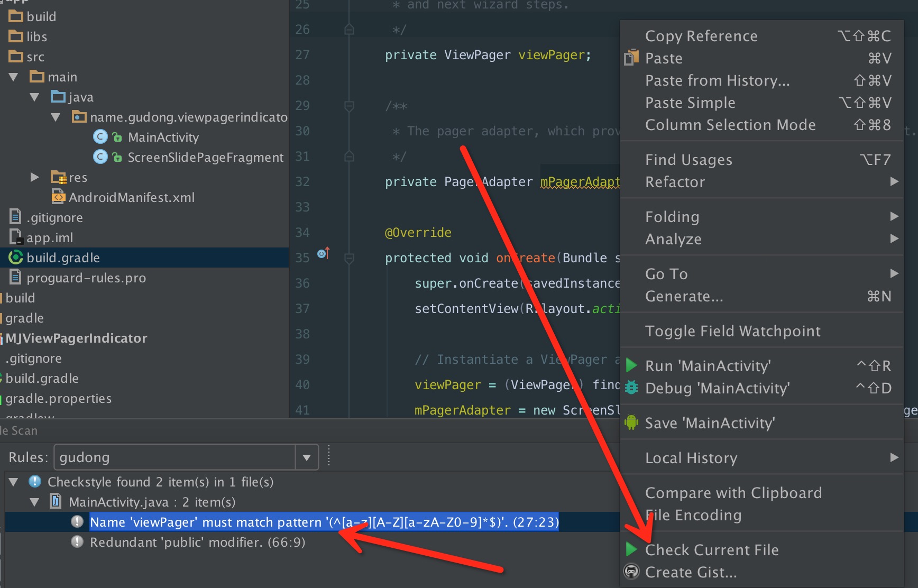Click the override gutter icon on line 35

[x=323, y=254]
